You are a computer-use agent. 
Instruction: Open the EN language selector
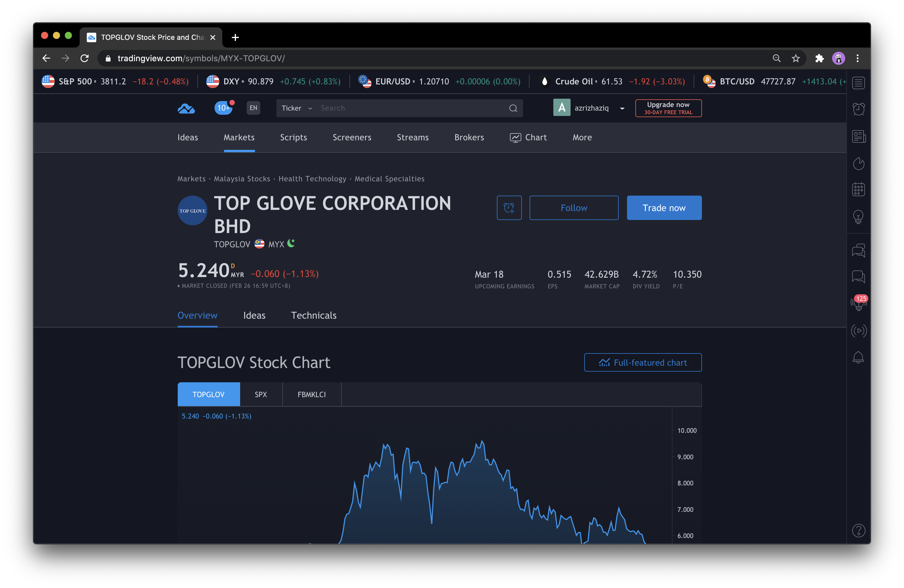253,108
